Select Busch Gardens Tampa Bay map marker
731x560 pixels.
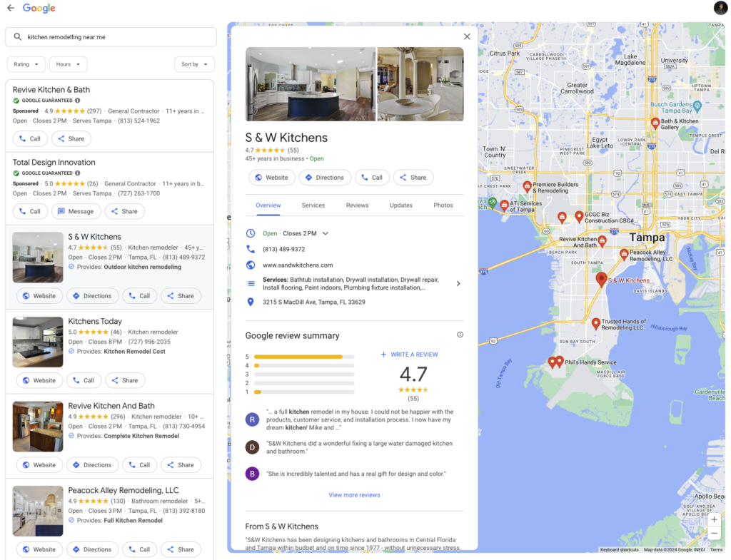[697, 106]
